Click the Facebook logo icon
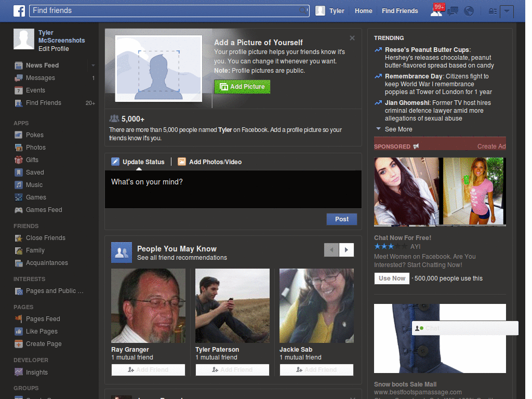The width and height of the screenshot is (532, 399). 19,11
